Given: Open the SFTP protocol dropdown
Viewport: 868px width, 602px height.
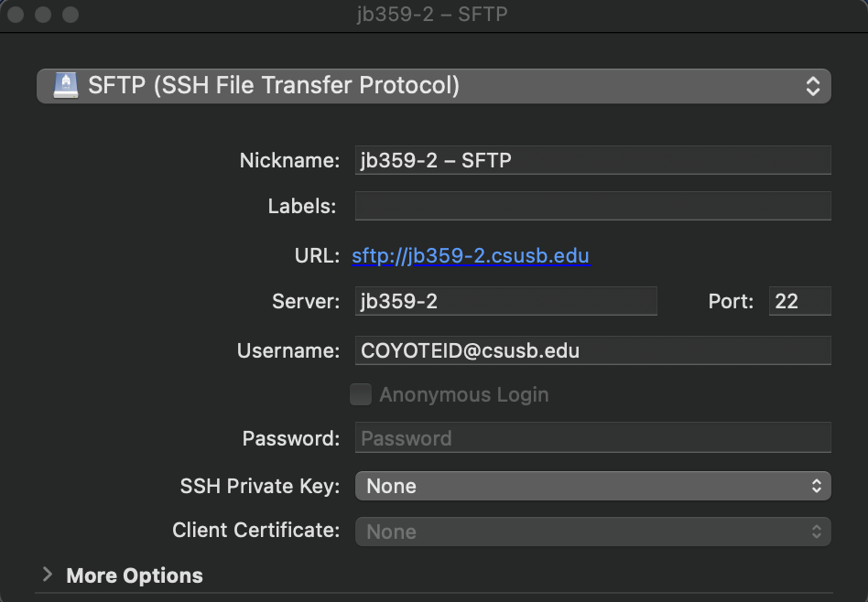Looking at the screenshot, I should click(x=433, y=86).
